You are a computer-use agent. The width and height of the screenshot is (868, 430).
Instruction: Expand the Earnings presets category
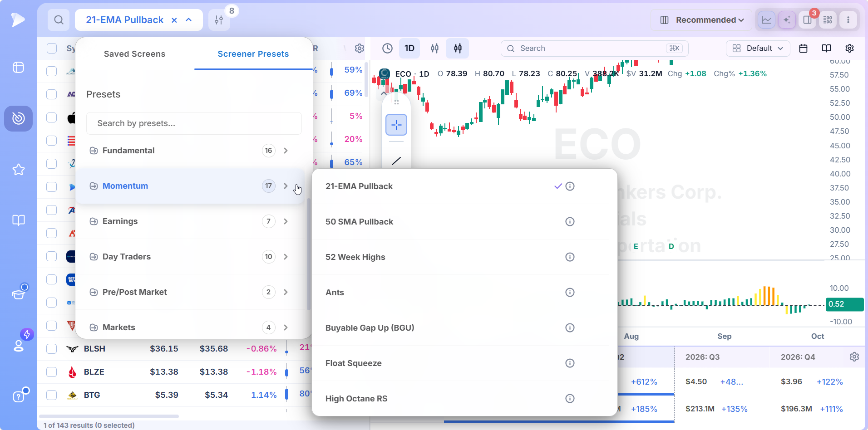tap(190, 221)
